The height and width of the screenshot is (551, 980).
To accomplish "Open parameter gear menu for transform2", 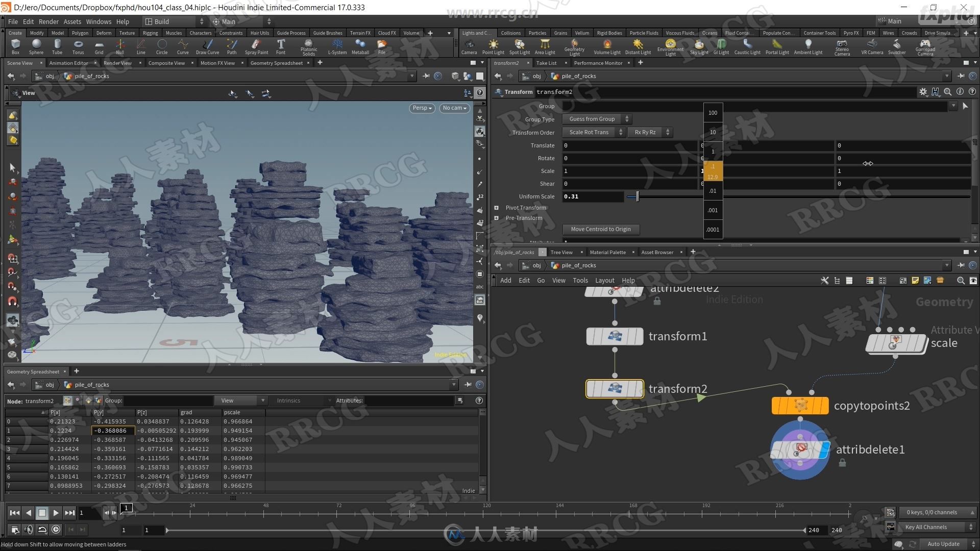I will point(923,92).
